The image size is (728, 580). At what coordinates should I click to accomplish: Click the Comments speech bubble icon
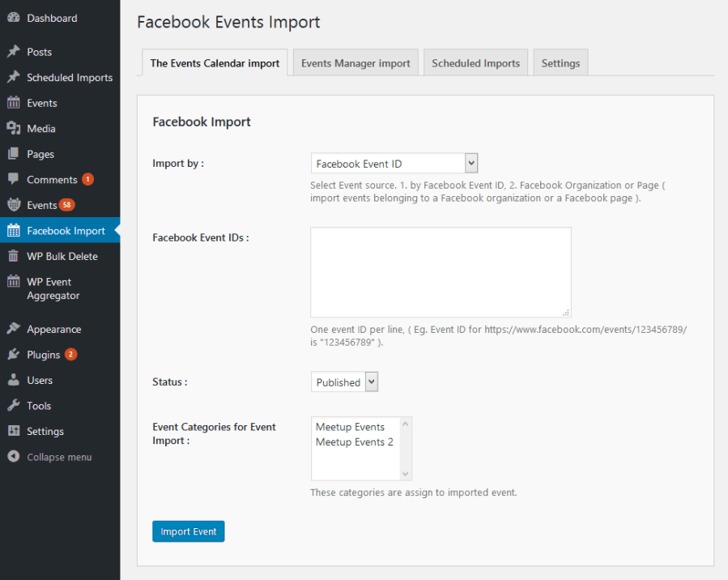(13, 179)
